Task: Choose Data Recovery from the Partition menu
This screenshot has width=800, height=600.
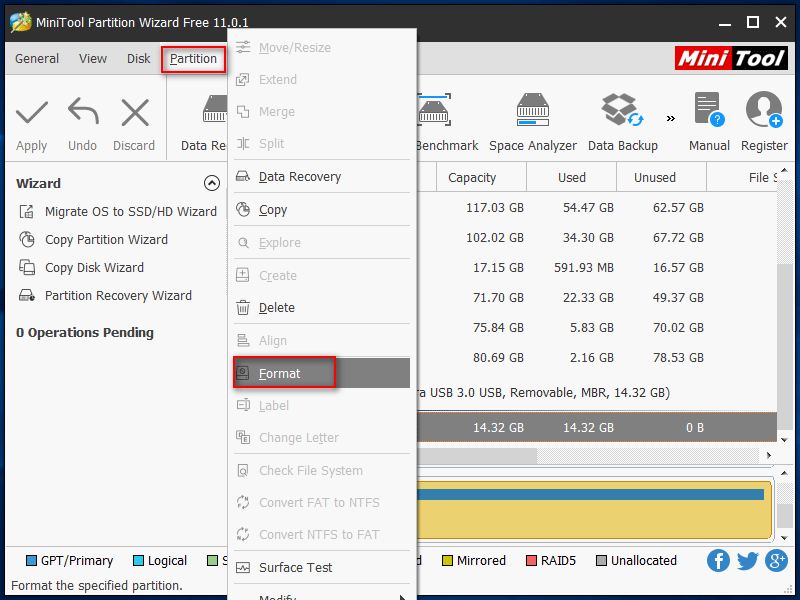Action: (x=321, y=177)
